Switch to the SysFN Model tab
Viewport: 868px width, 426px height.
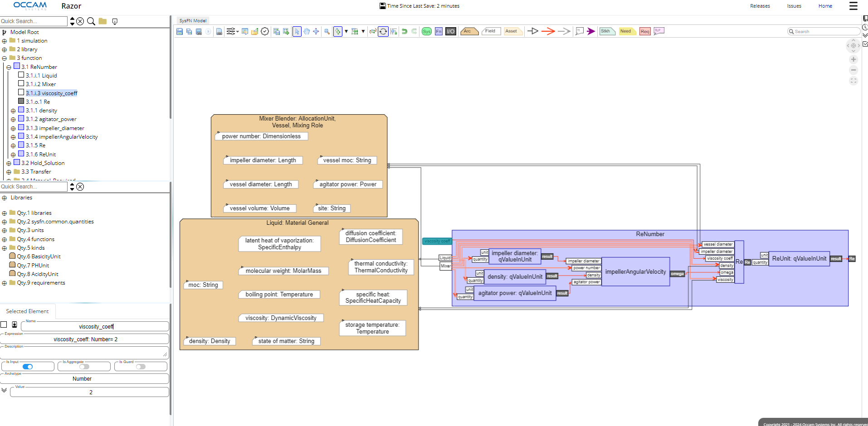(193, 20)
